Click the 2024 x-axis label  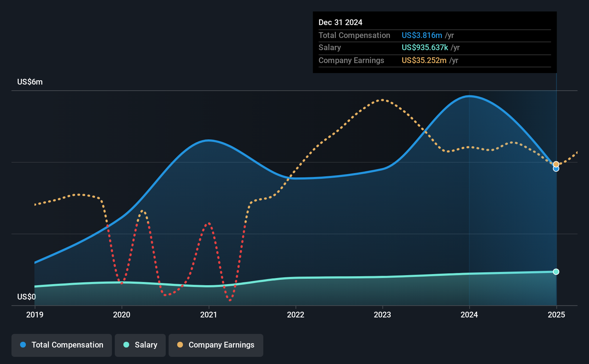469,315
